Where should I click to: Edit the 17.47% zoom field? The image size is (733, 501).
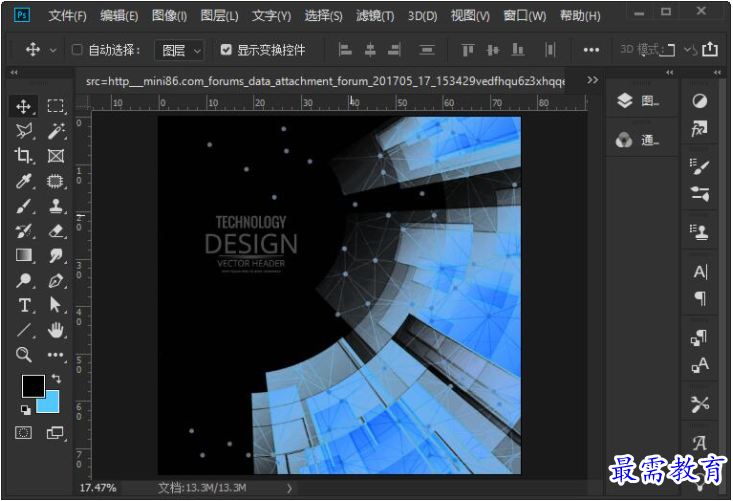(98, 488)
